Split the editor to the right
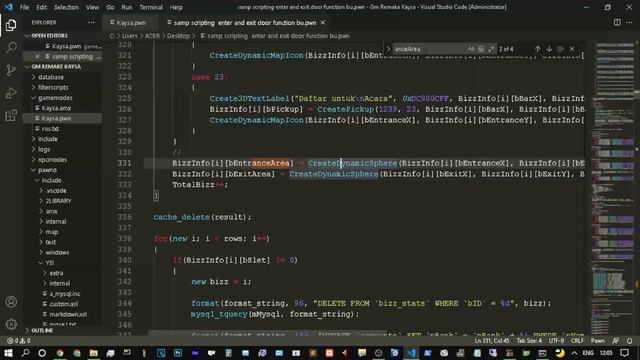Screen dimensions: 640x360 (x=617, y=22)
